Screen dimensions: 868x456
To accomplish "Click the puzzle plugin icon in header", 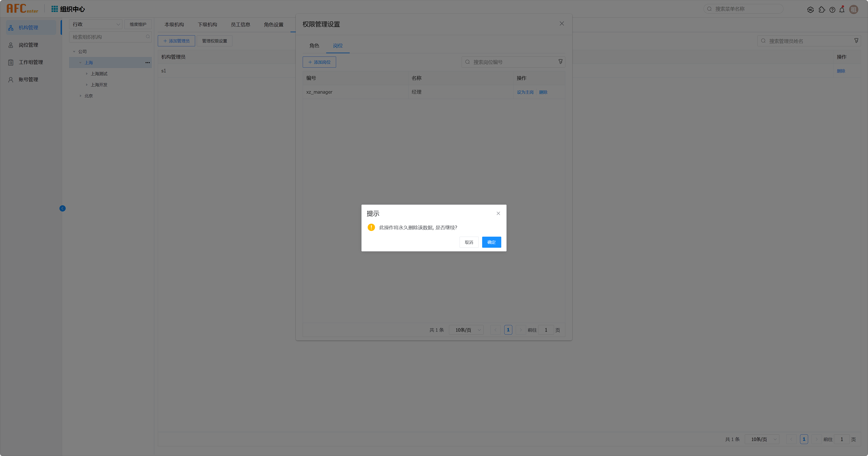I will click(821, 10).
